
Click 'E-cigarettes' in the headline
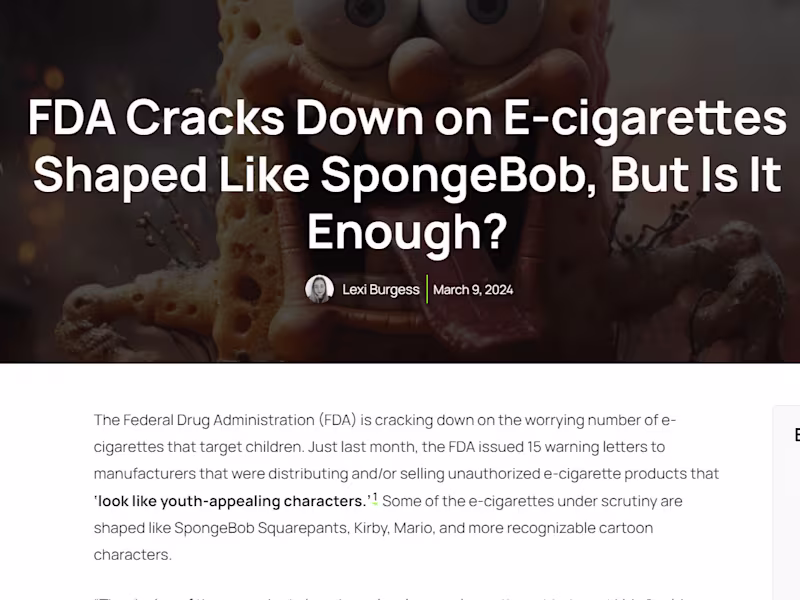[645, 118]
